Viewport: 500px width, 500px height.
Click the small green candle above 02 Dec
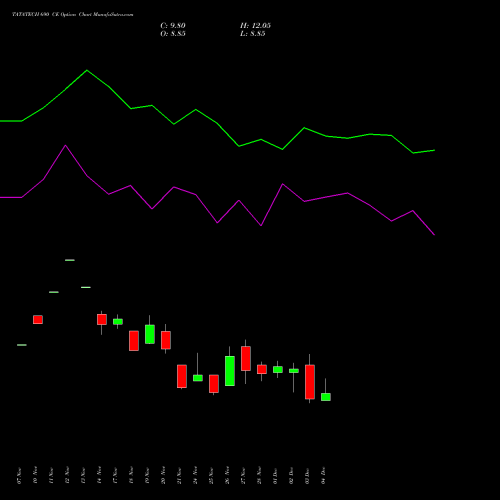point(294,371)
